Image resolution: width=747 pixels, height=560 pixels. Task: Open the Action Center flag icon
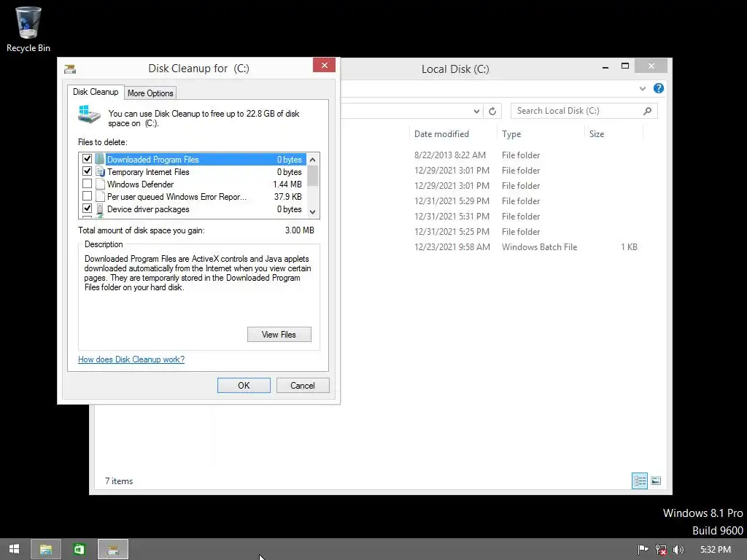[x=643, y=550]
